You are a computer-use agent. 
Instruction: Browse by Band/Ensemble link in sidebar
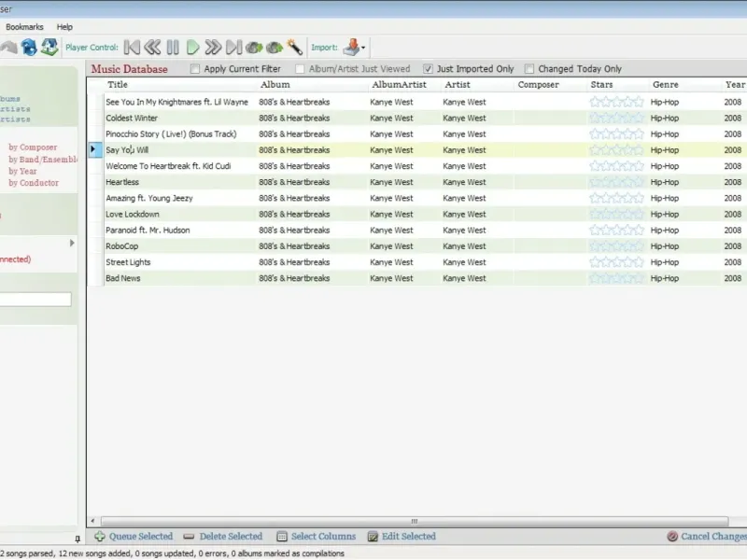(x=43, y=159)
